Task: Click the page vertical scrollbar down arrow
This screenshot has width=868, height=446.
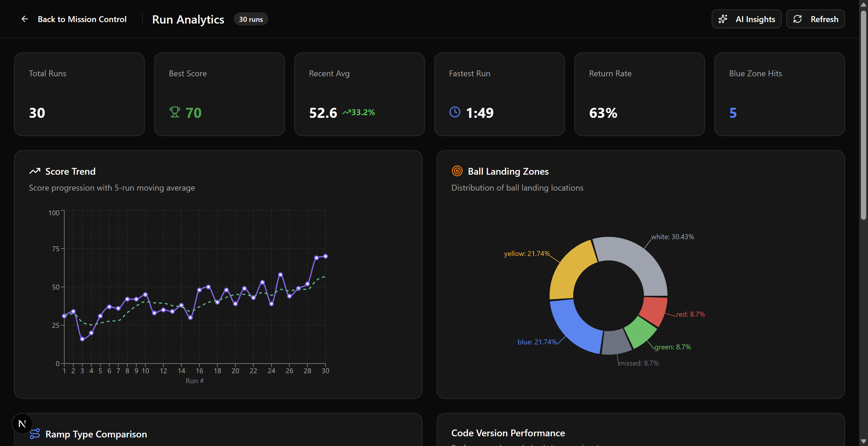Action: [x=863, y=441]
